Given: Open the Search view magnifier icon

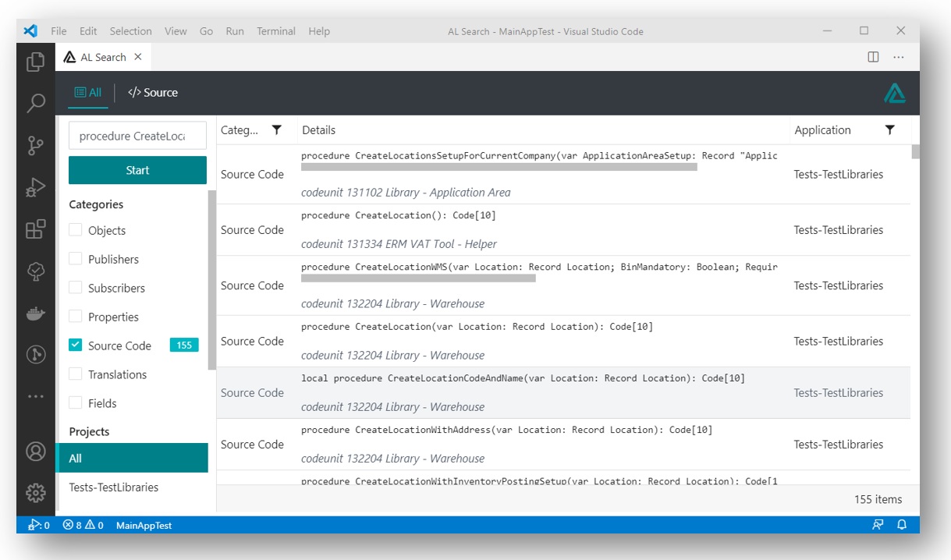Looking at the screenshot, I should click(35, 103).
